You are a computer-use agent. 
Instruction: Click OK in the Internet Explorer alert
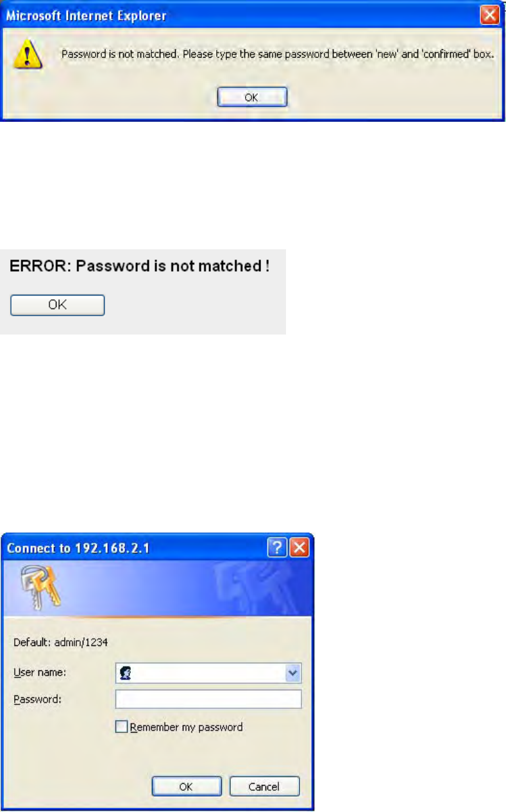pos(253,97)
